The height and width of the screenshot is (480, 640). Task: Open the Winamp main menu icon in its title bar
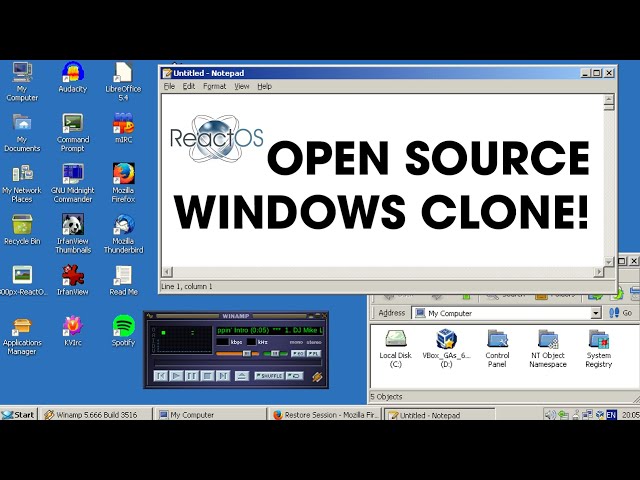tap(149, 316)
